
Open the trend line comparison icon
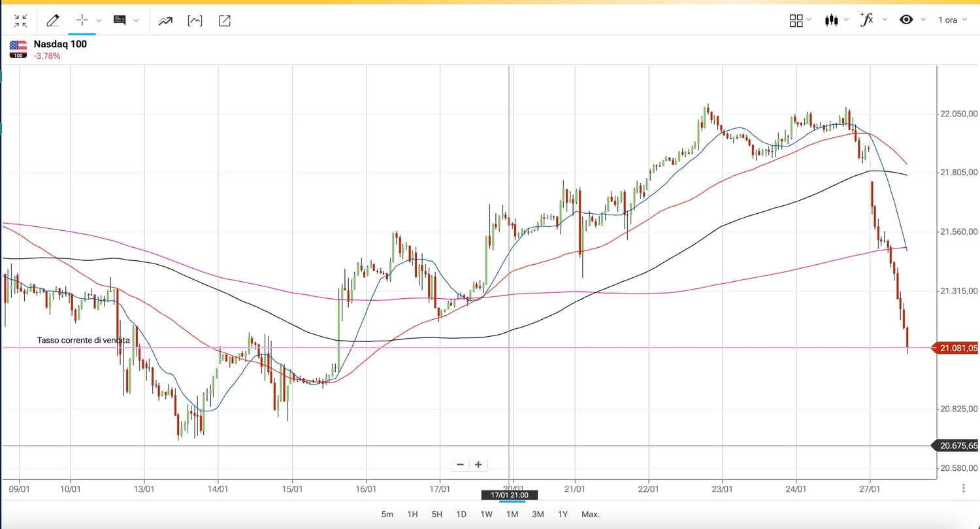pyautogui.click(x=165, y=21)
